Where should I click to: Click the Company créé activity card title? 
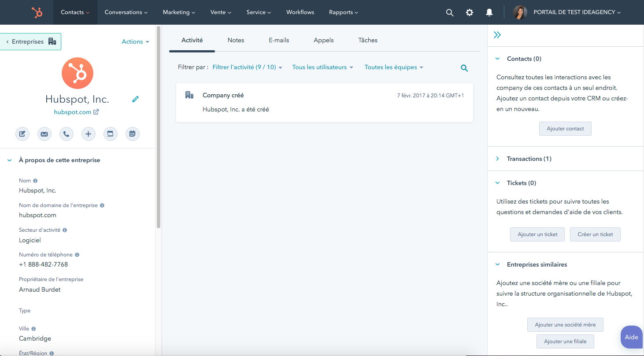[x=223, y=95]
